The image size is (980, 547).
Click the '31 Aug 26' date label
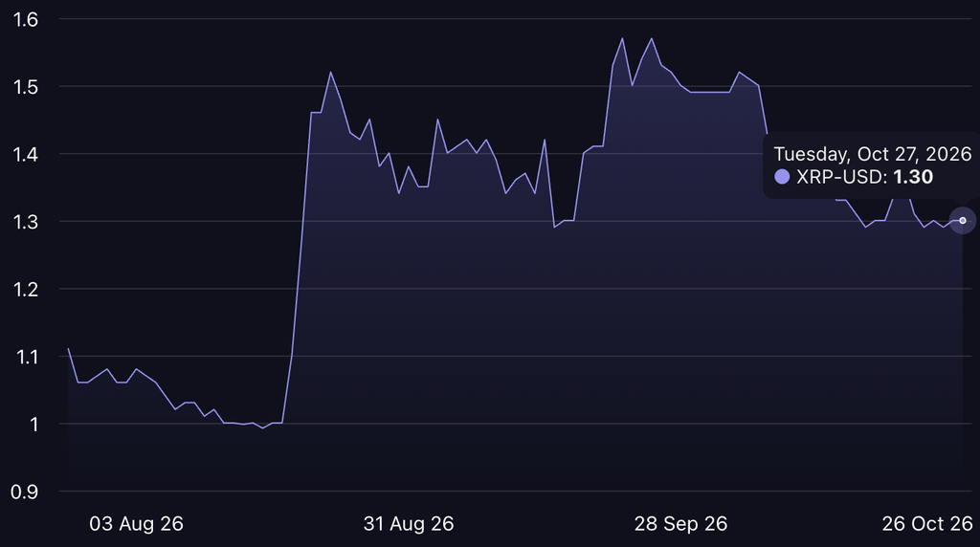pyautogui.click(x=409, y=523)
